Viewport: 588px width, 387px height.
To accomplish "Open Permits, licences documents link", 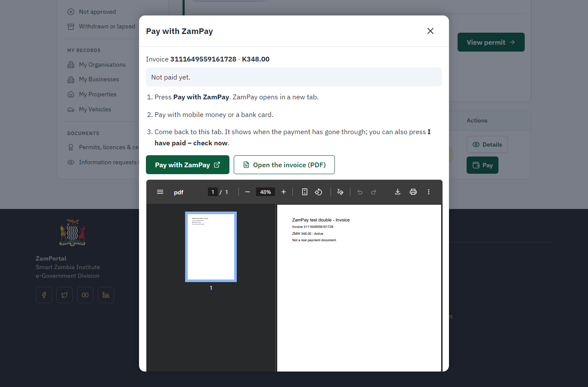I will pyautogui.click(x=103, y=147).
